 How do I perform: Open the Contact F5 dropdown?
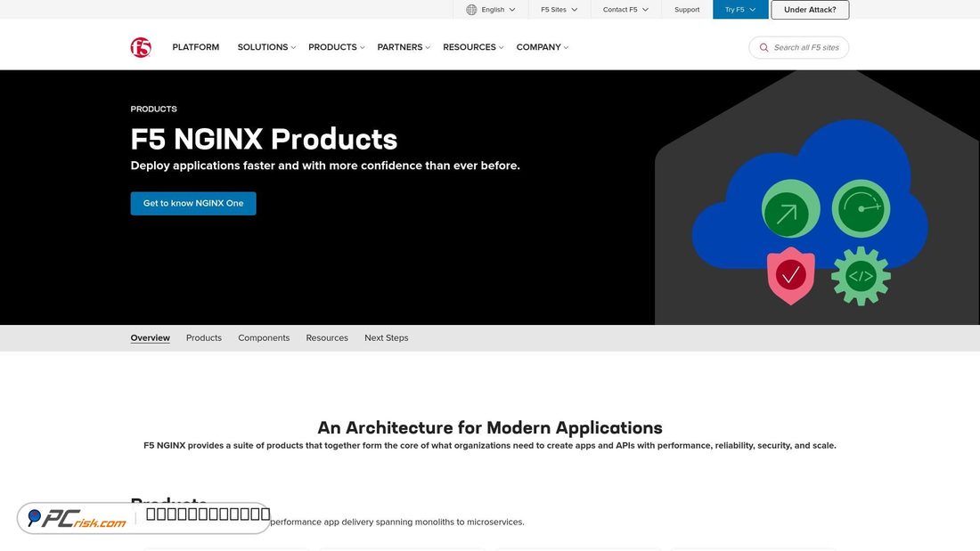coord(625,10)
